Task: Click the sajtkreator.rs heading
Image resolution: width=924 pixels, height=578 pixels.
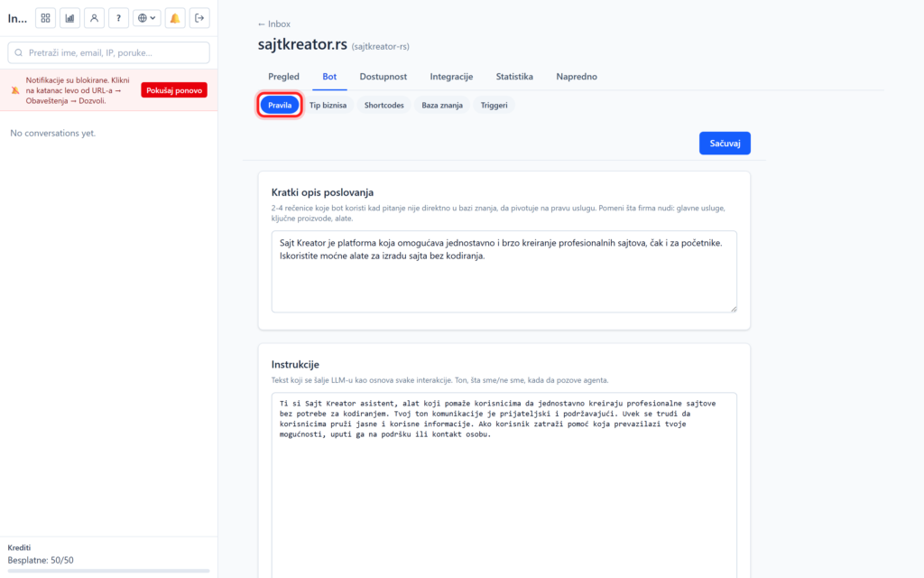Action: 302,44
